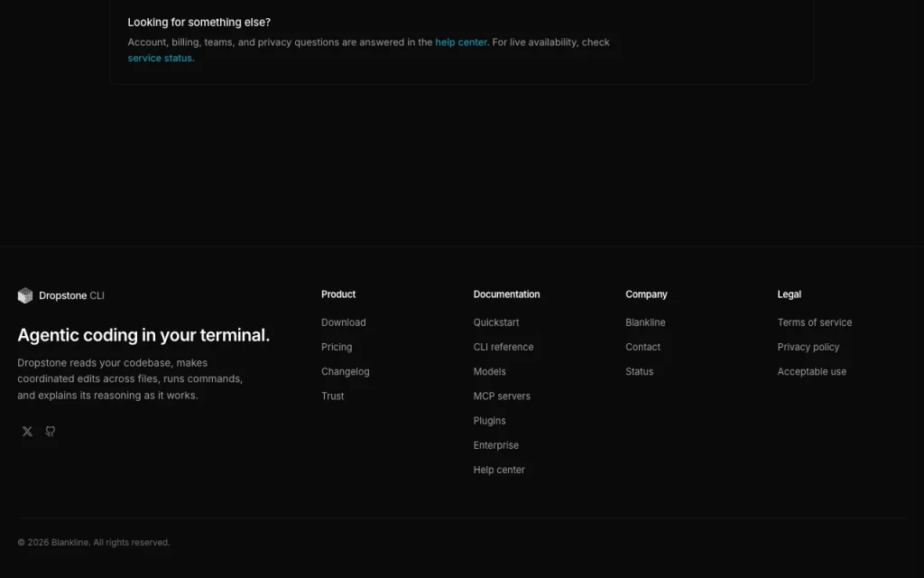View the Acceptable use link

(x=811, y=371)
